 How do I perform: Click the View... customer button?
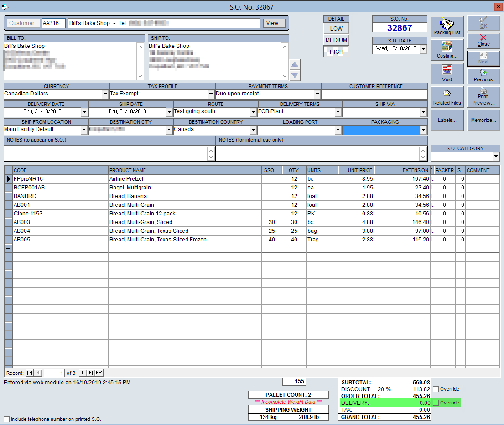[274, 23]
